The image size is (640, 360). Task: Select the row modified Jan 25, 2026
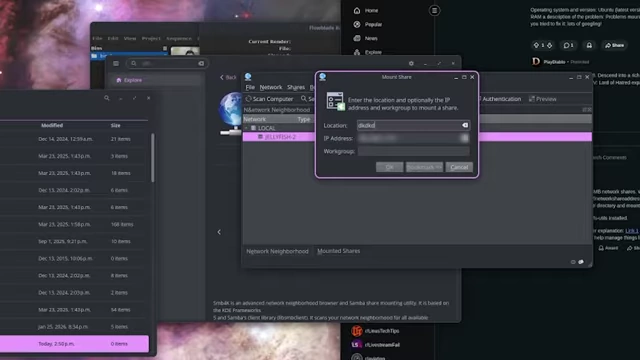pos(74,327)
